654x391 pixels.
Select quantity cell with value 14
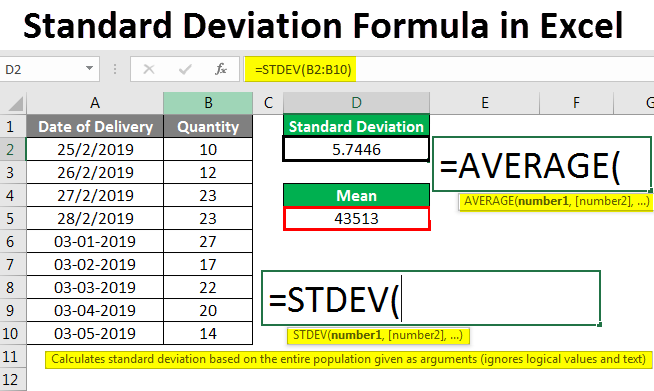(208, 333)
